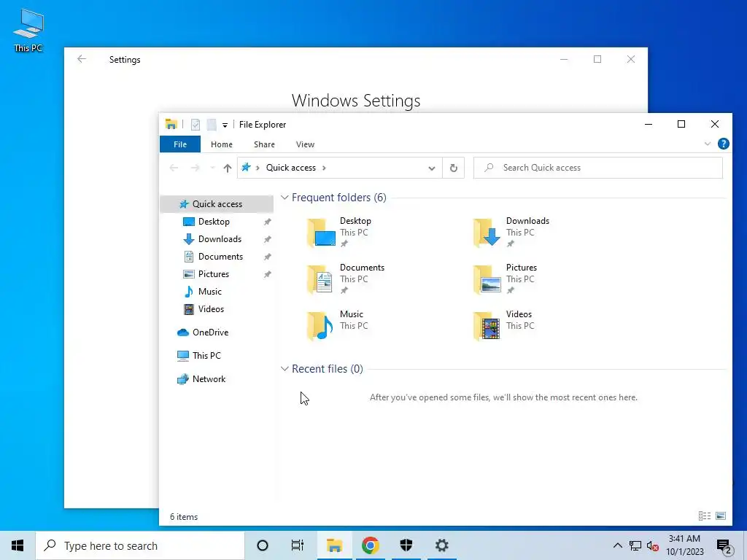This screenshot has width=747, height=560.
Task: Select the This PC desktop shortcut
Action: (28, 31)
